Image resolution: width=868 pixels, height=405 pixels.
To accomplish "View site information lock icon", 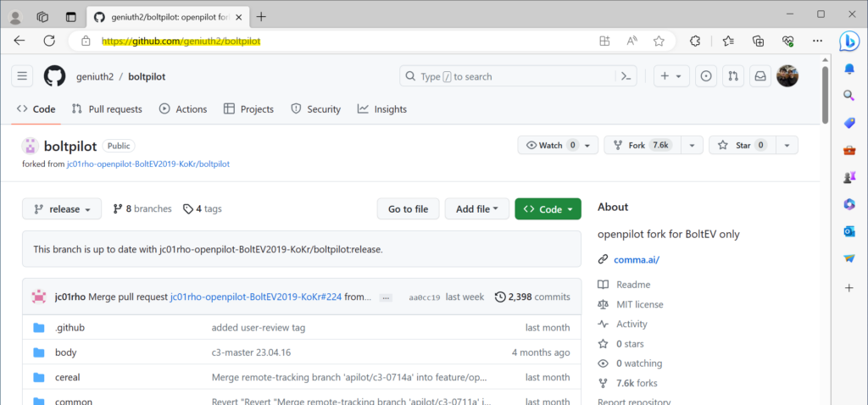I will 86,41.
